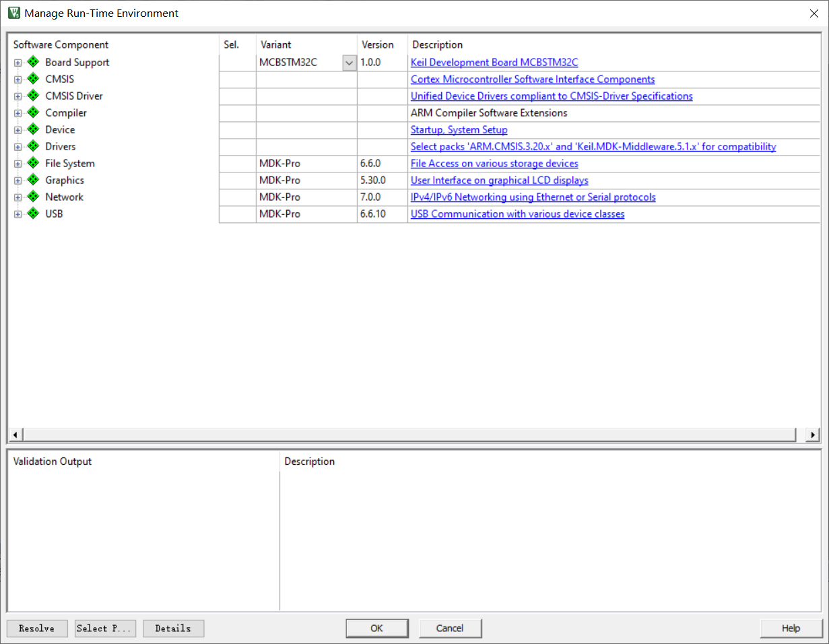The width and height of the screenshot is (829, 644).
Task: Expand the Network tree node
Action: coord(18,197)
